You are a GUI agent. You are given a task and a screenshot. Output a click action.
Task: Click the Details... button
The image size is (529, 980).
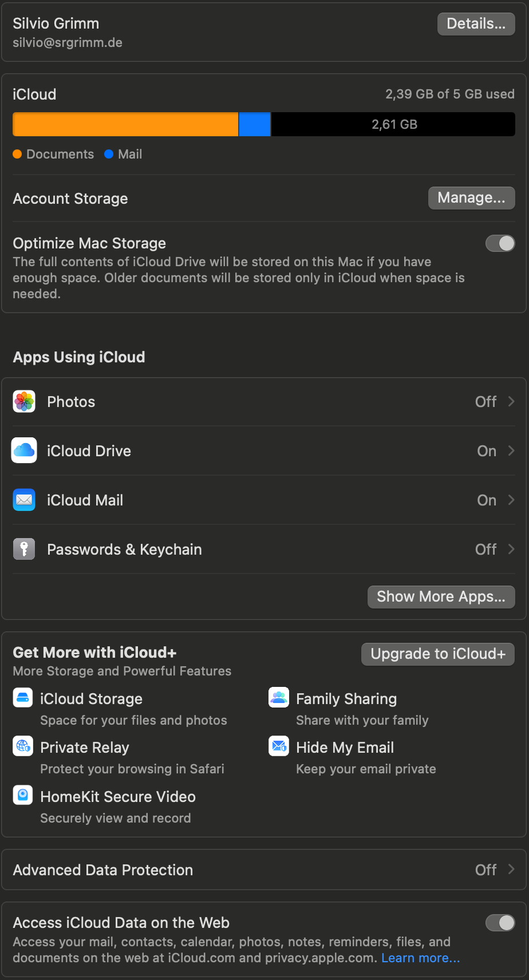(476, 24)
